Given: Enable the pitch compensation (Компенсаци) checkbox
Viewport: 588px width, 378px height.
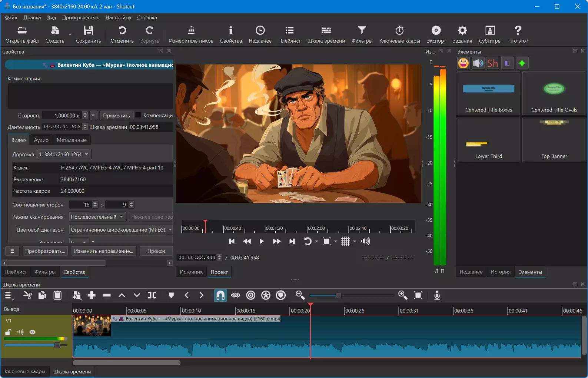Looking at the screenshot, I should tap(139, 115).
